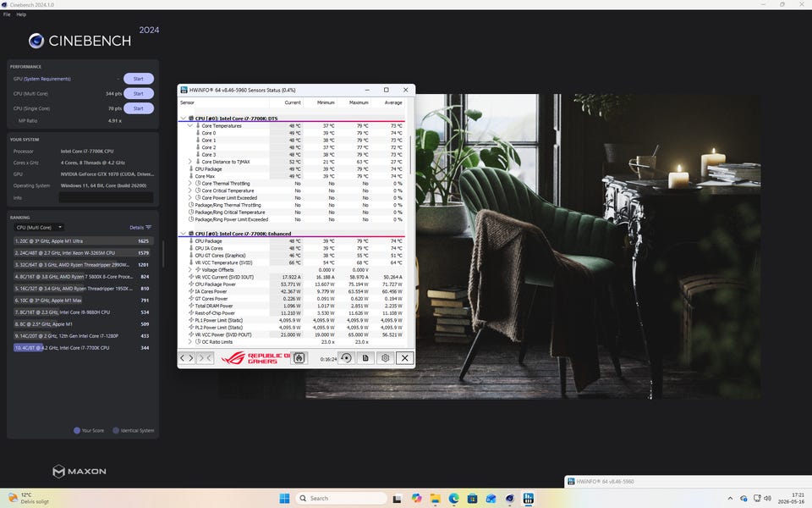Viewport: 812px width, 508px height.
Task: Open the Help menu in Cinebench
Action: pyautogui.click(x=21, y=14)
